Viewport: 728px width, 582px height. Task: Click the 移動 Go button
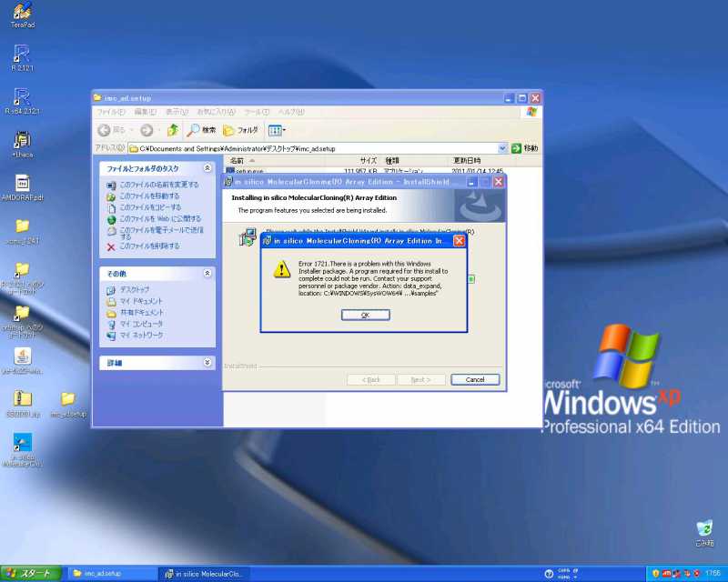coord(525,148)
